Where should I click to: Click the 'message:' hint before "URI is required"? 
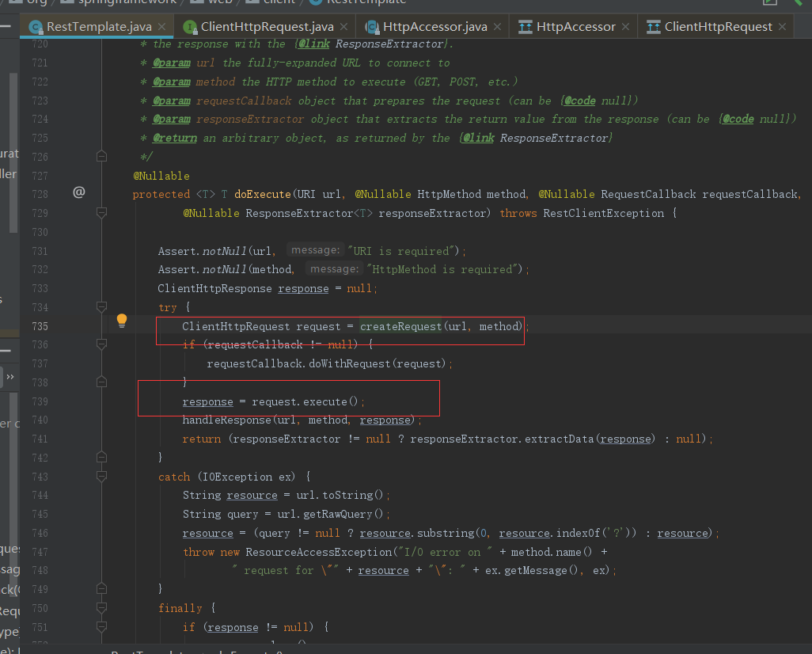315,250
